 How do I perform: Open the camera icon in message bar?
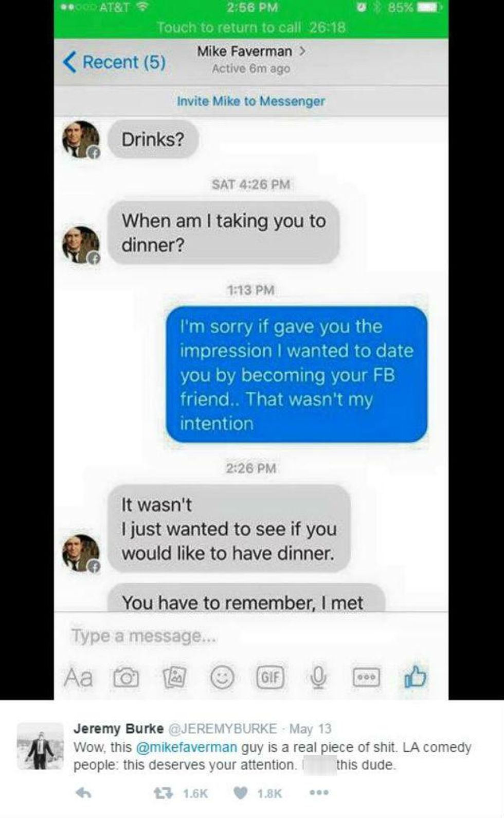tap(126, 678)
